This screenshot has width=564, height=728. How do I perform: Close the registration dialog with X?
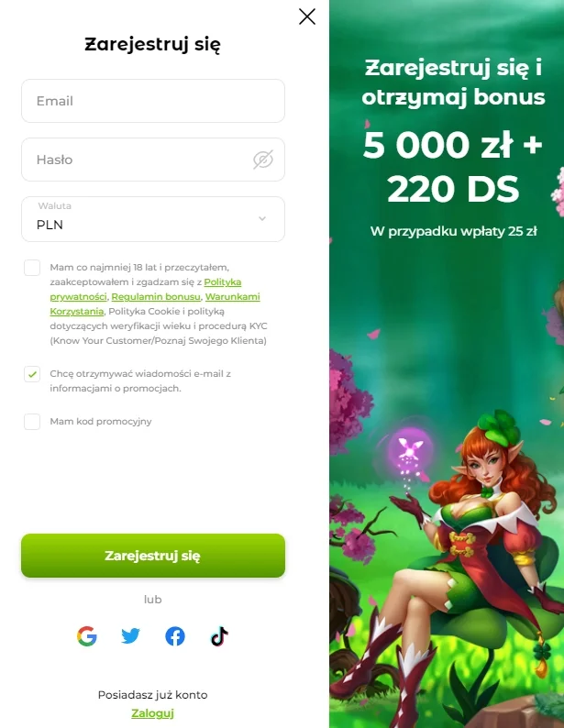point(307,17)
